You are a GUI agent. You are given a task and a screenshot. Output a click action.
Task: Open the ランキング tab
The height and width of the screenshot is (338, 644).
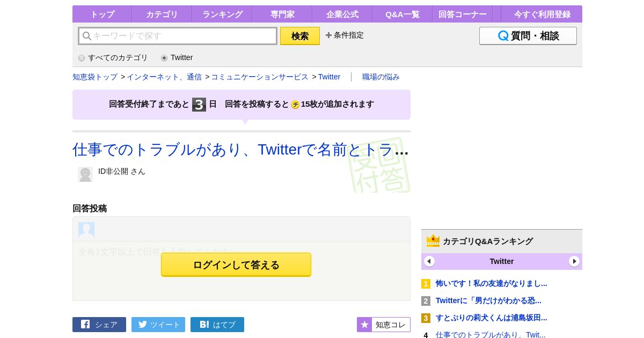(x=222, y=14)
